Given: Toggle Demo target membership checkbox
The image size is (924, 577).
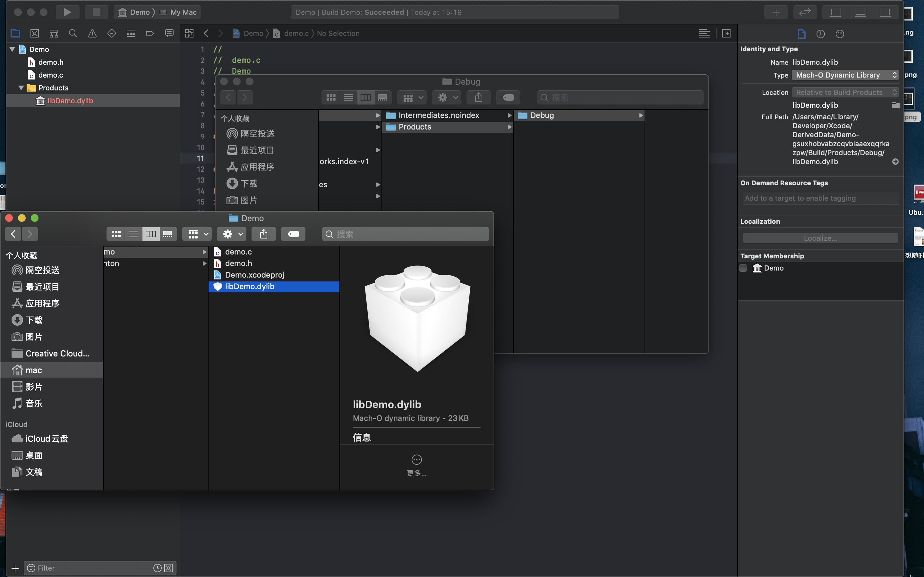Looking at the screenshot, I should pos(743,268).
